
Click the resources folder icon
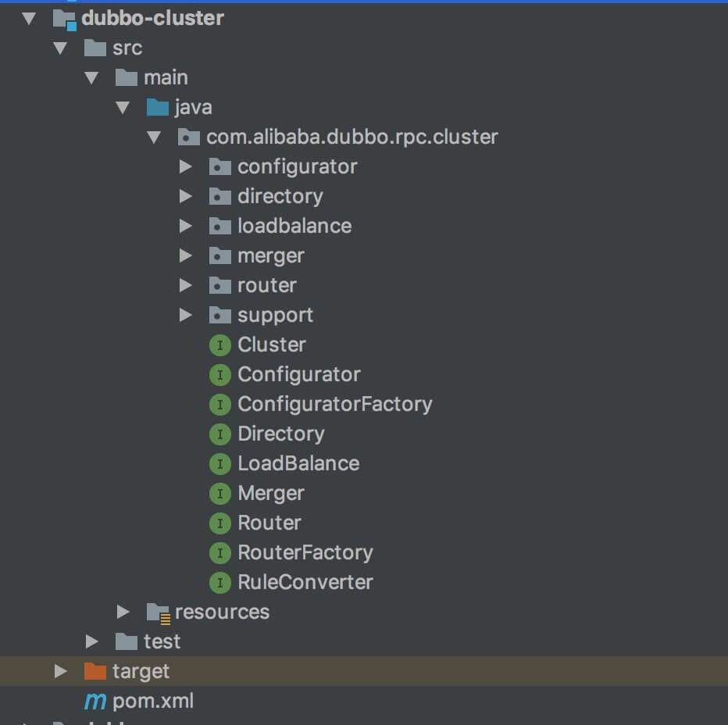158,612
